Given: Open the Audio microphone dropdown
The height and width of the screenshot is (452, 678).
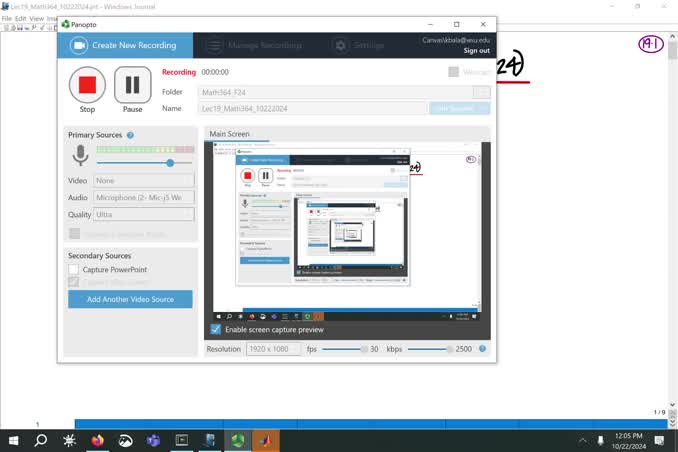Looking at the screenshot, I should tap(144, 198).
